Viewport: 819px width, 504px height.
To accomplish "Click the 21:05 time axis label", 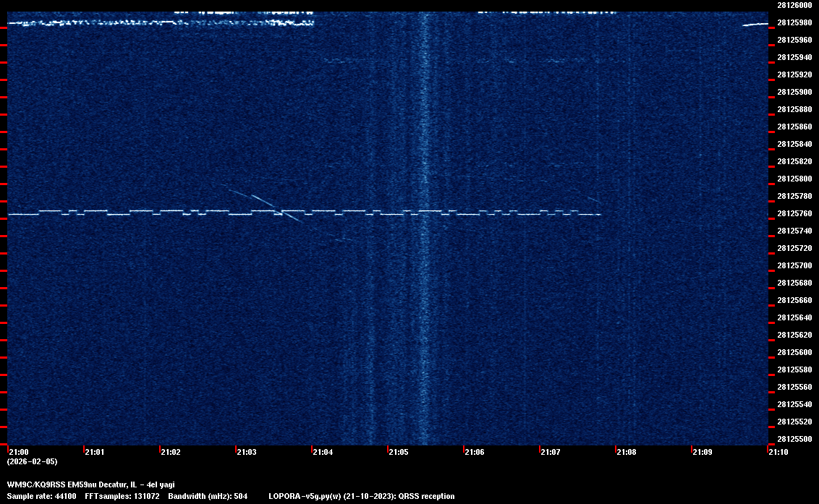I will (x=399, y=452).
